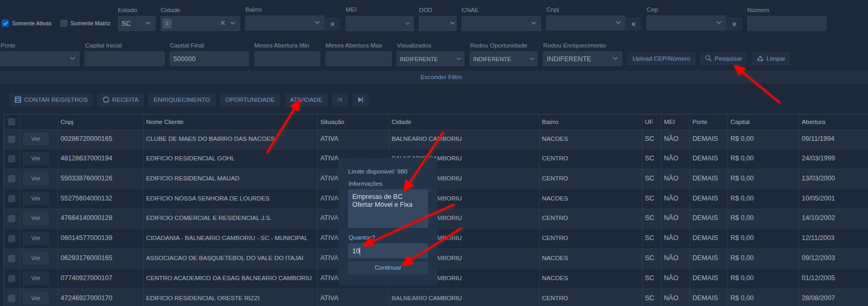
Task: Open Ver for CNPJ 06293176000165
Action: click(36, 258)
